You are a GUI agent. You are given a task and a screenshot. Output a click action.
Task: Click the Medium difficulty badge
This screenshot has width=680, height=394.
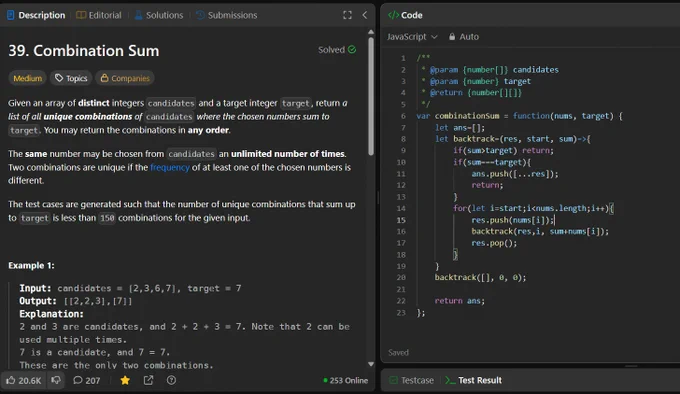click(27, 78)
